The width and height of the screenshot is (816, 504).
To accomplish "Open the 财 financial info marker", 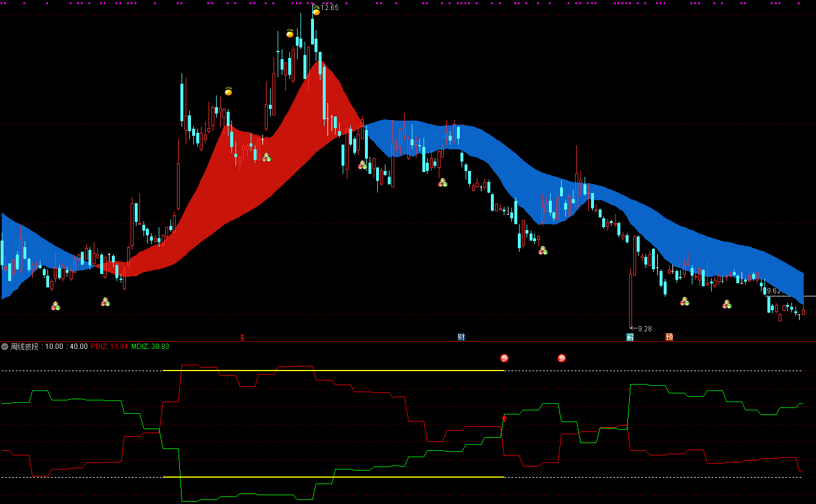I will 461,337.
